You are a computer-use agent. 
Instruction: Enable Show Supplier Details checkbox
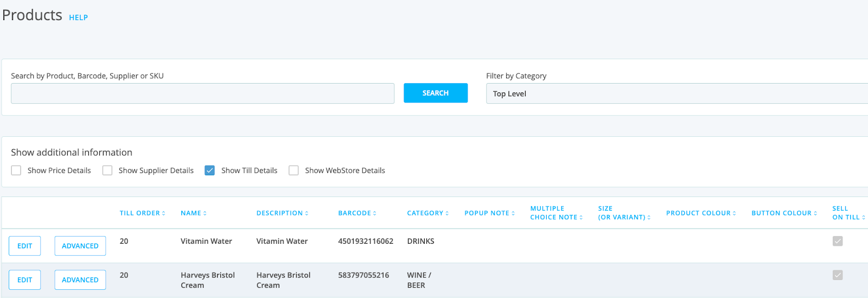point(107,170)
